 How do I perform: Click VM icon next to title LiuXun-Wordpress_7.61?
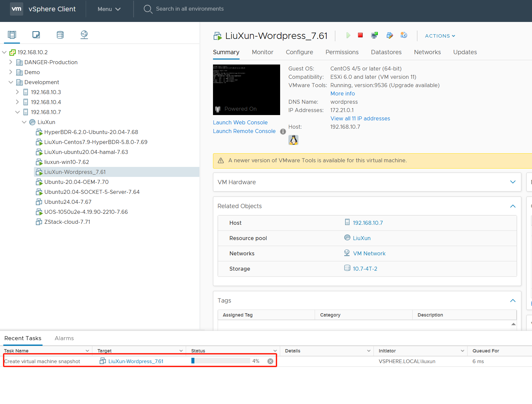218,36
